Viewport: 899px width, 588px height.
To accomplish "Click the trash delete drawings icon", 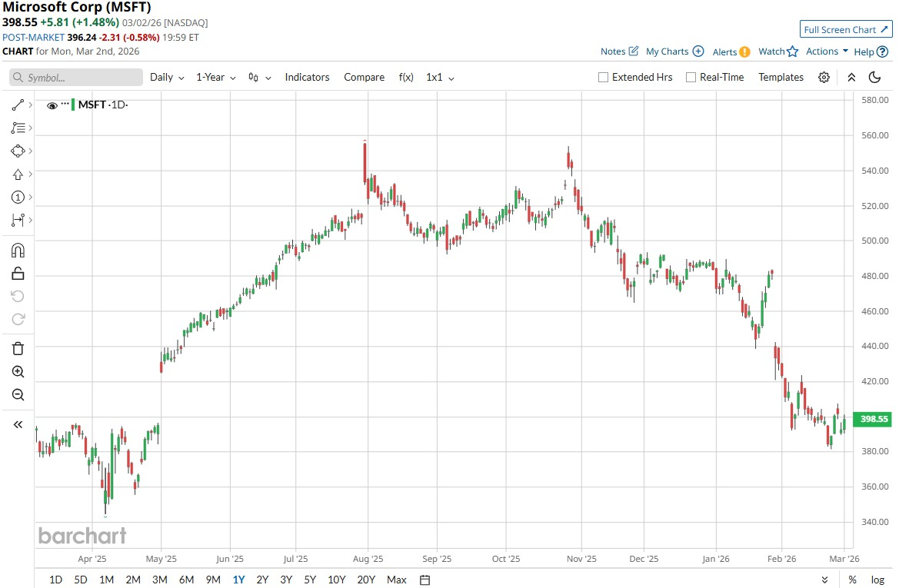I will point(18,348).
